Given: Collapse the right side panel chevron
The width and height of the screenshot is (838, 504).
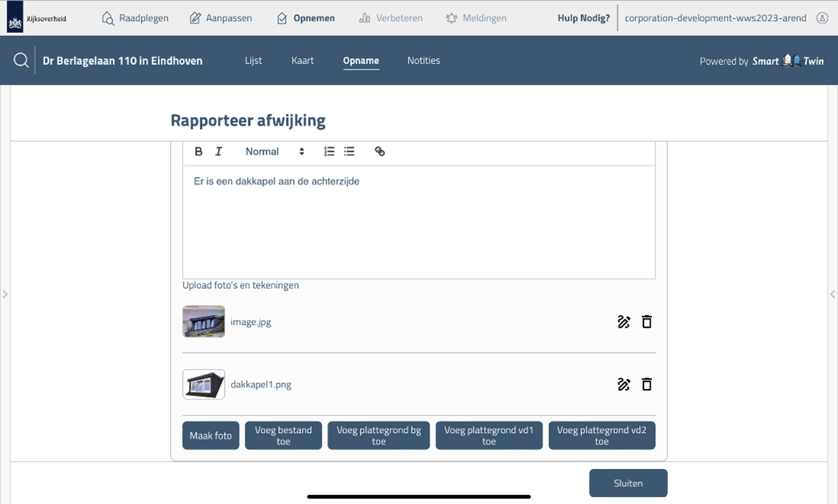Looking at the screenshot, I should pos(833,294).
